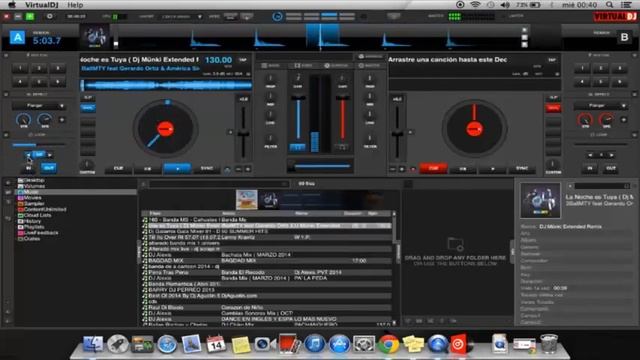Click deck A loop IN button
Screen dimensions: 640x360
pos(29,168)
